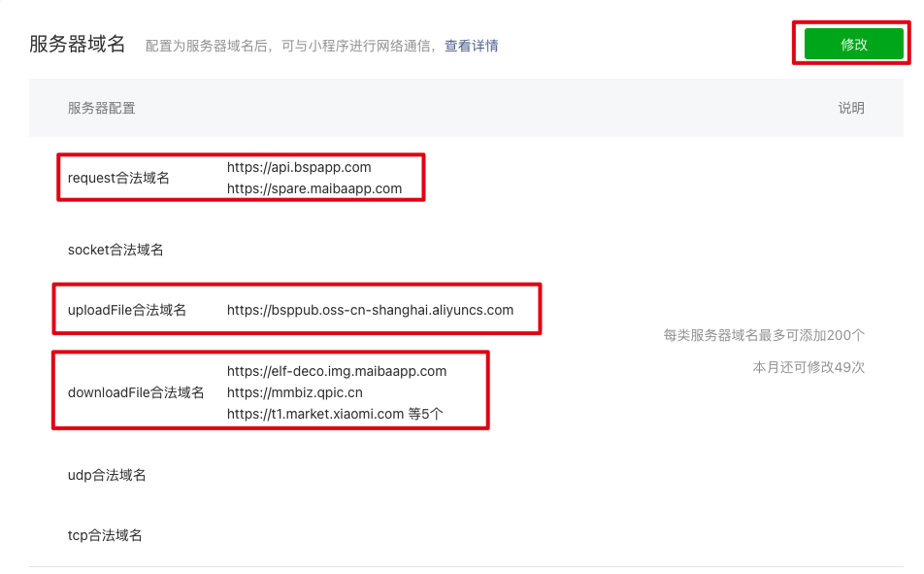The width and height of the screenshot is (924, 574).
Task: Click the downloadFile合法域名 label
Action: click(136, 392)
